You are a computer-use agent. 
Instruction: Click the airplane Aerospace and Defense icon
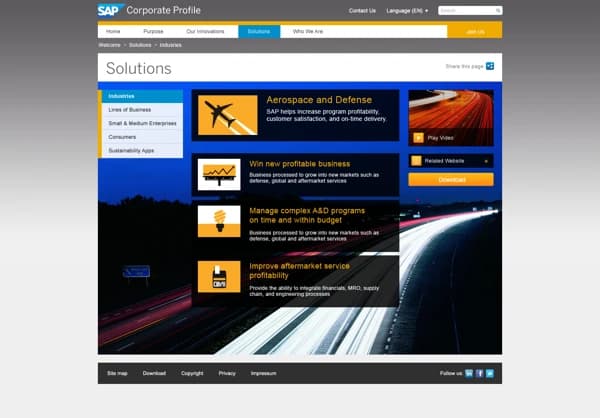click(228, 115)
